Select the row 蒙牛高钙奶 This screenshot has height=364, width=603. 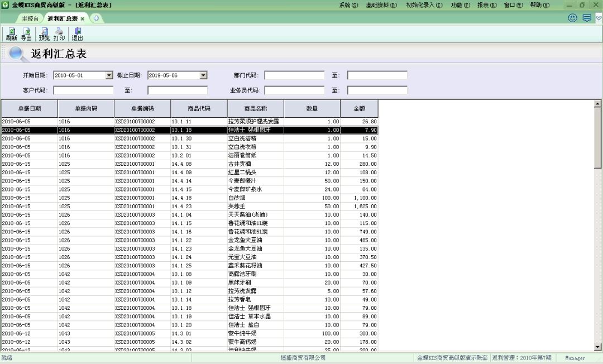pyautogui.click(x=190, y=342)
